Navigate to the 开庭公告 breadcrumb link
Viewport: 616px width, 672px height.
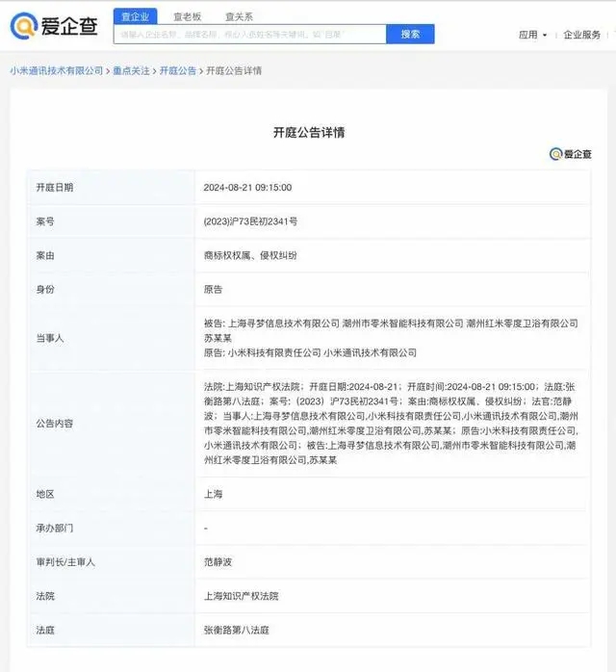point(177,71)
